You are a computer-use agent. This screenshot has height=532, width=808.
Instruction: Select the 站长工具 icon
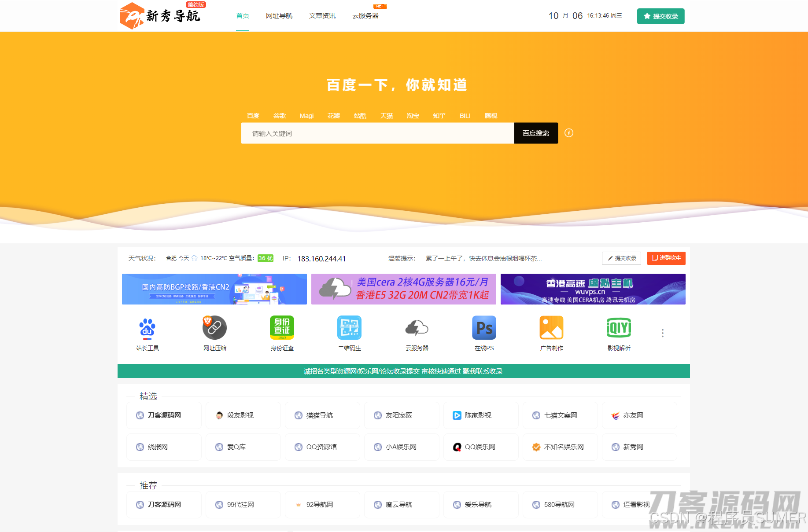click(148, 328)
